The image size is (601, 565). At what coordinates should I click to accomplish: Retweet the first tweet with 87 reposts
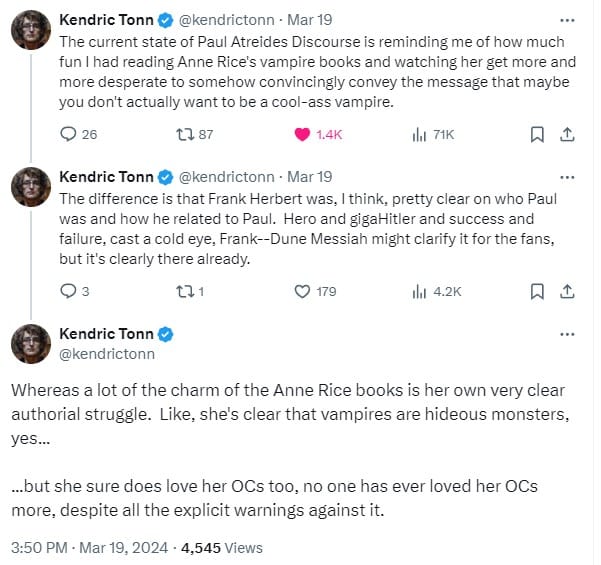194,135
